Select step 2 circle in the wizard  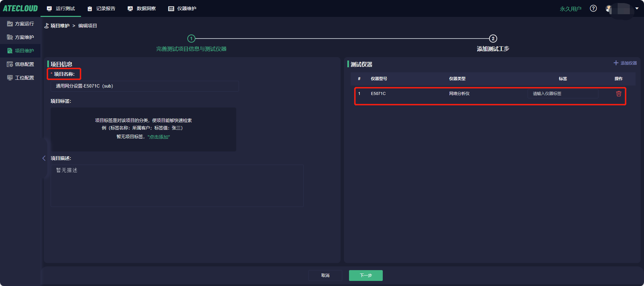click(x=493, y=39)
